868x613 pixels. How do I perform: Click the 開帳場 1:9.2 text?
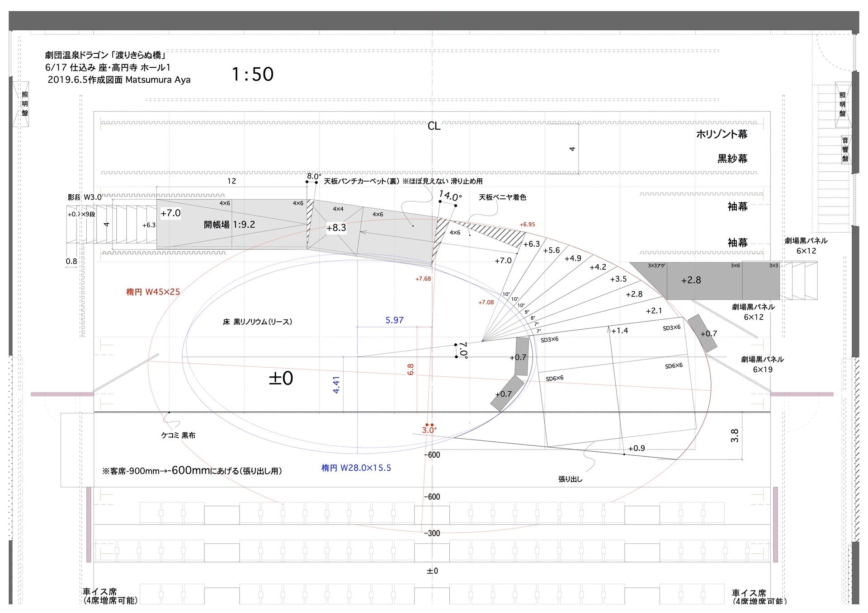click(229, 225)
